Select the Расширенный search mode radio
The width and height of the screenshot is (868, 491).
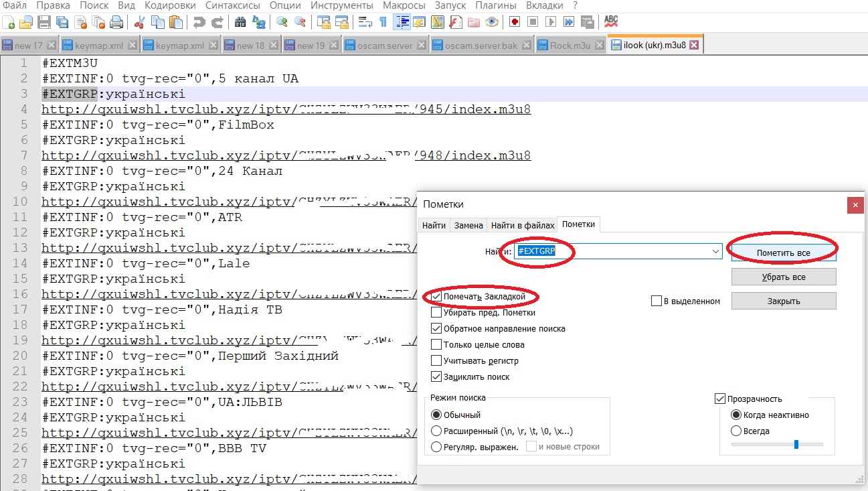coord(437,431)
